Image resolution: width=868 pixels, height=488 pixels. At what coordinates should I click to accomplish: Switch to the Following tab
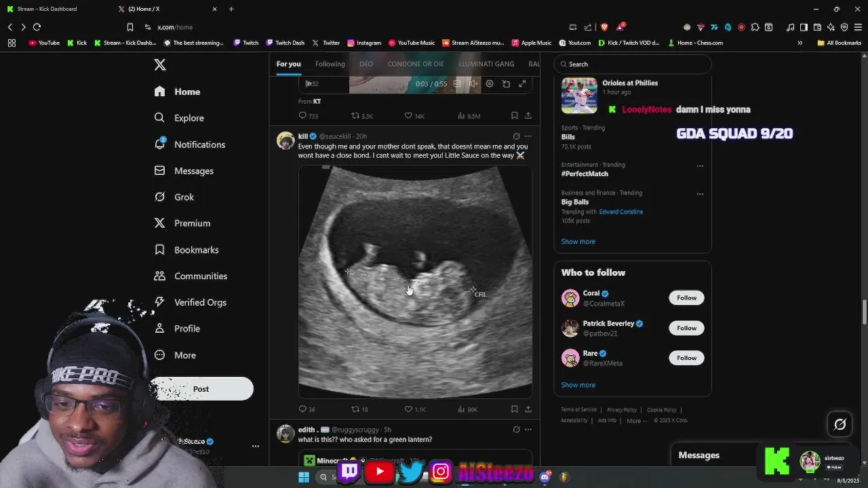330,64
